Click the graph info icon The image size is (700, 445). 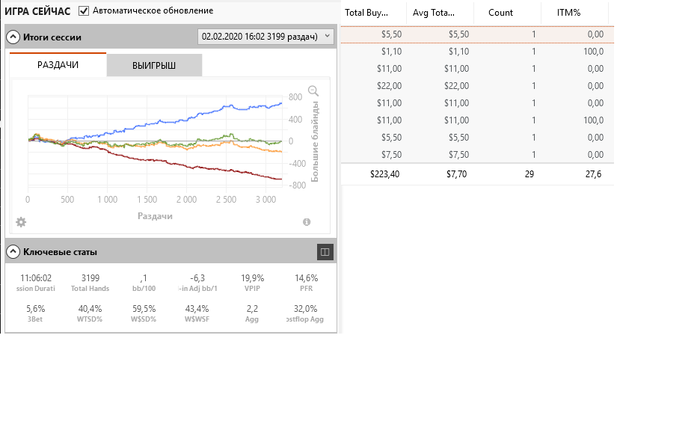click(x=307, y=222)
